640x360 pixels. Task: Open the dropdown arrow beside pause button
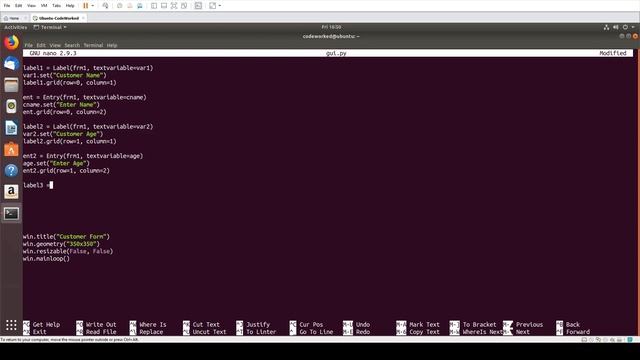click(93, 6)
